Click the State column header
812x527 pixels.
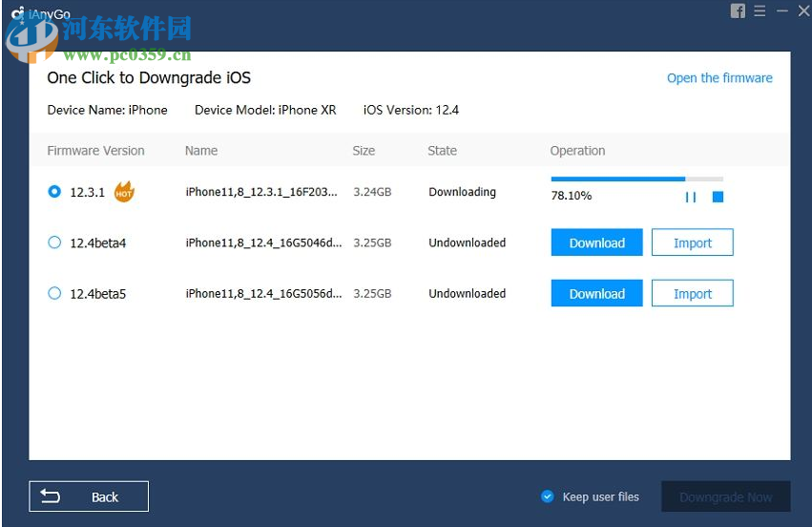point(442,151)
